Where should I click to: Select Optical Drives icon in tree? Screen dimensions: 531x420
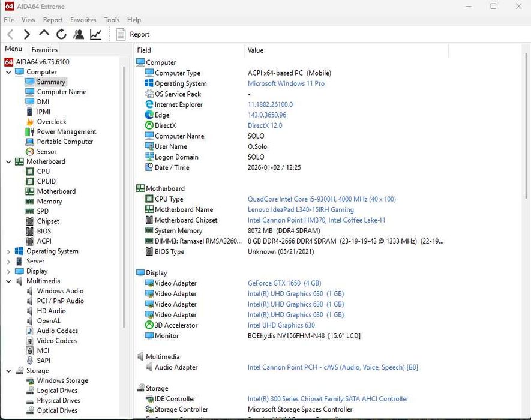pos(30,410)
